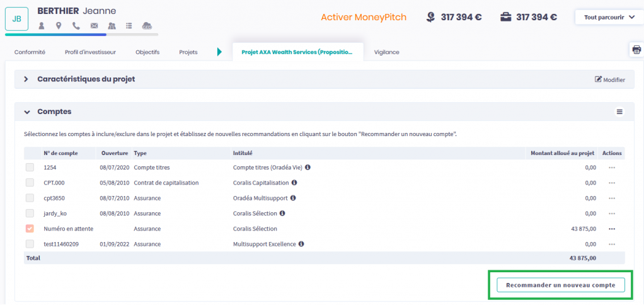Switch to the Conformité tab

pyautogui.click(x=30, y=52)
